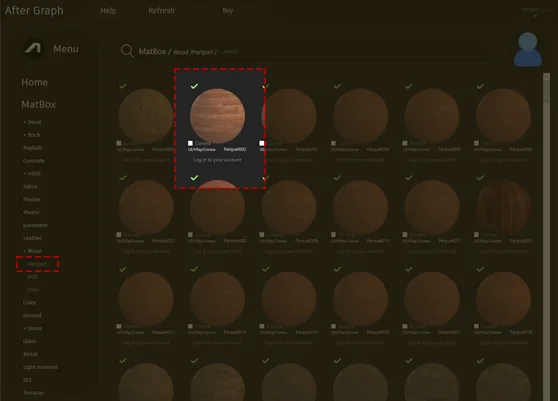The height and width of the screenshot is (401, 558).
Task: Click the Parquet012 dark wood sphere
Action: pyautogui.click(x=504, y=207)
